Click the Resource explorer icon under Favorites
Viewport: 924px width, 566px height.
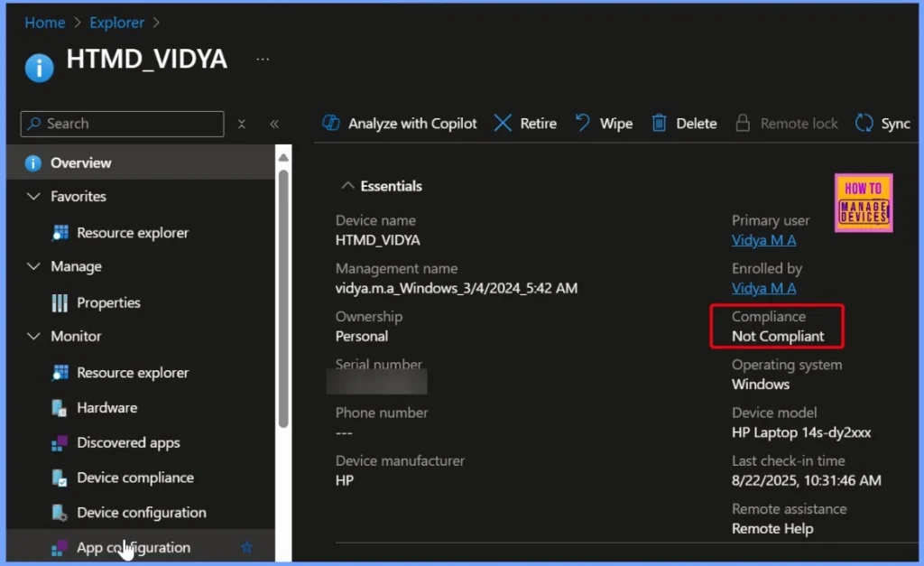click(60, 232)
